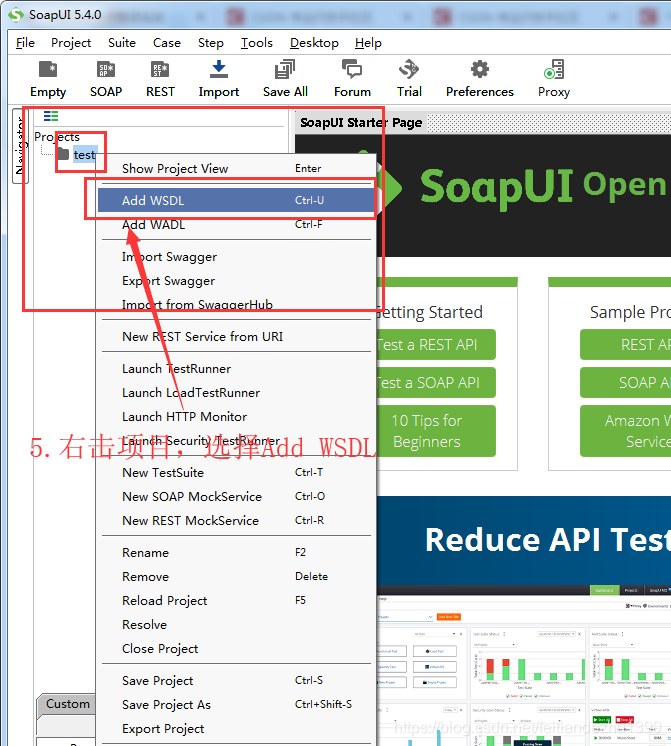Image resolution: width=671 pixels, height=746 pixels.
Task: Click the Navigator side tab
Action: point(20,146)
